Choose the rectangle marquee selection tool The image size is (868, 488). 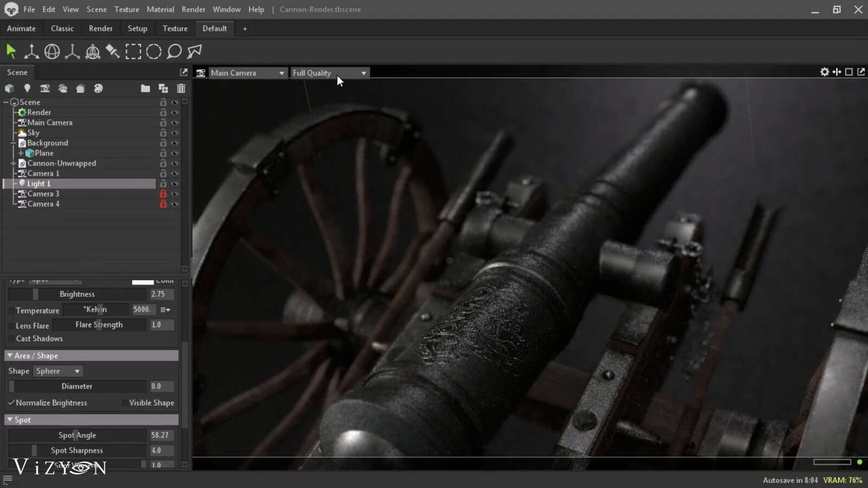click(x=133, y=52)
